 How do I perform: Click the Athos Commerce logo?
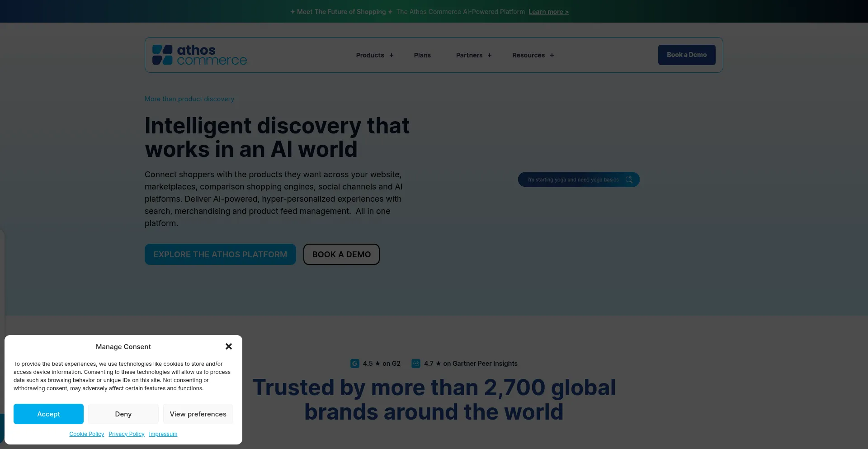(199, 55)
